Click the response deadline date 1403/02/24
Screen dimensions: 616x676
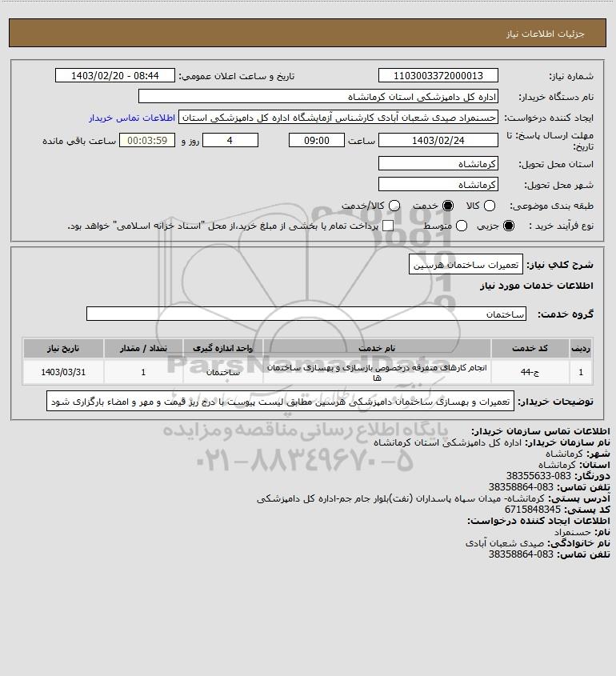tap(438, 141)
